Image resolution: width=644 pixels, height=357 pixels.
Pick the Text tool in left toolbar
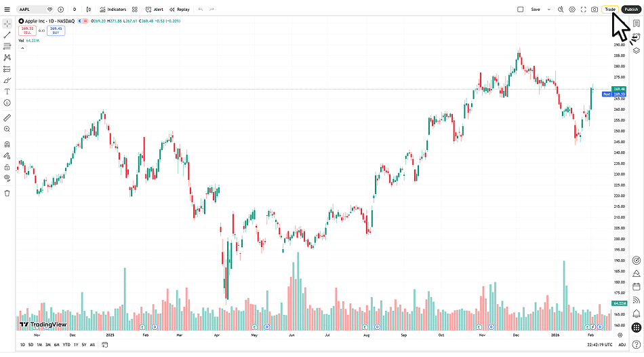(x=7, y=91)
